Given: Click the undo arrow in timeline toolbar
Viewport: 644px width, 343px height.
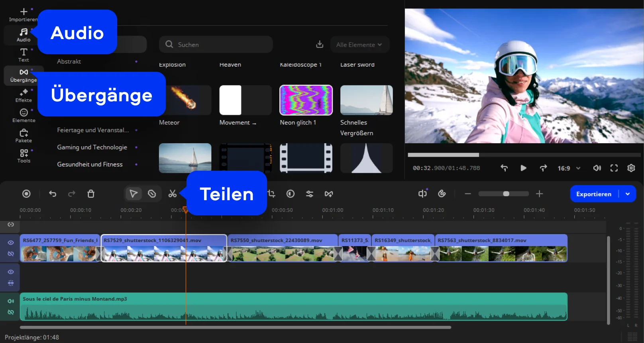Looking at the screenshot, I should coord(53,194).
